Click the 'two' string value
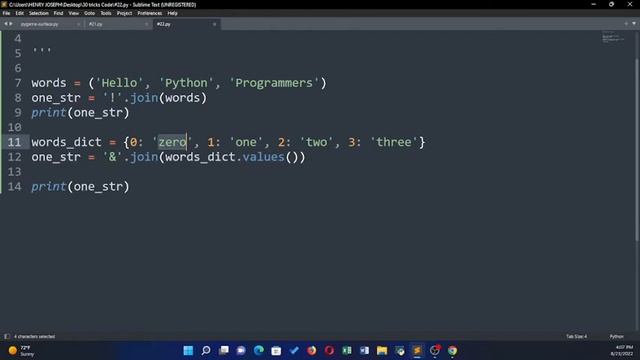Screen dimensions: 640x360 point(316,142)
